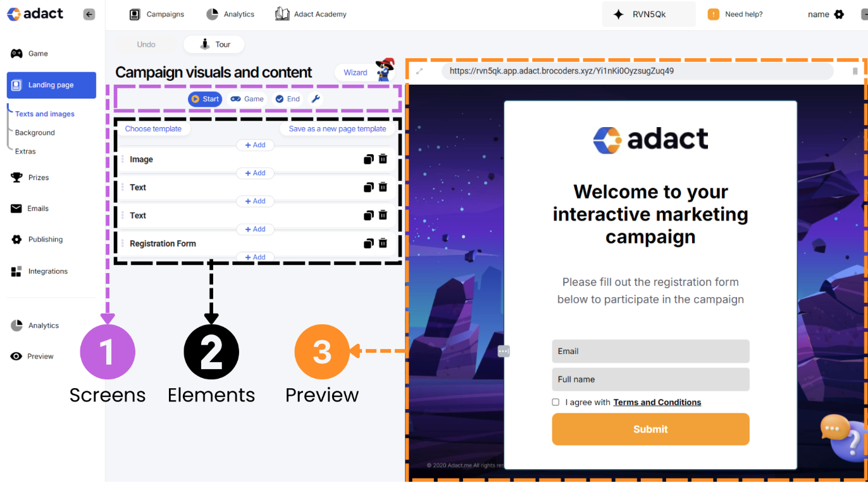Image resolution: width=868 pixels, height=483 pixels.
Task: Collapse the left sidebar panel
Action: pyautogui.click(x=89, y=13)
